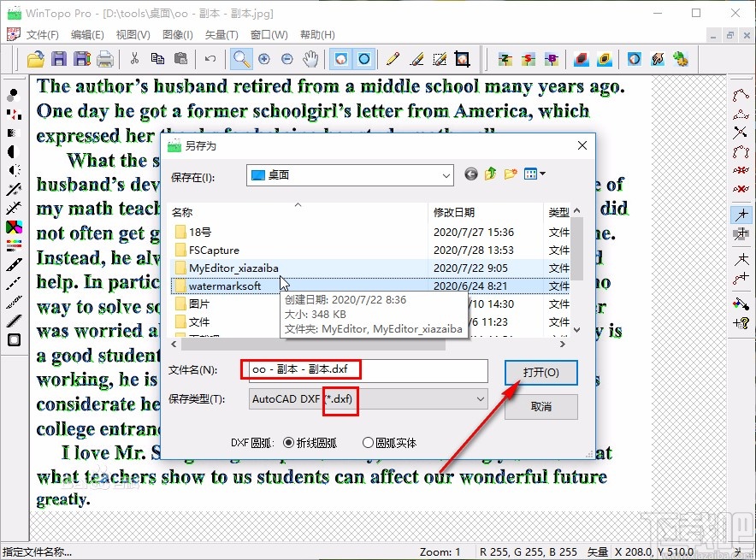Close the 另存为 dialog
Viewport: 756px width, 560px height.
582,145
